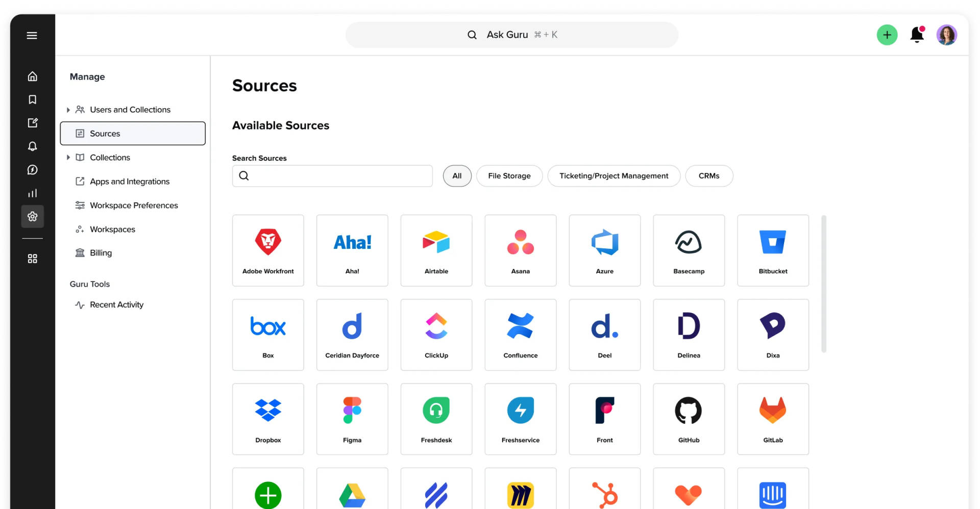Viewport: 980px width, 509px height.
Task: Select the Miro source card
Action: pyautogui.click(x=521, y=489)
